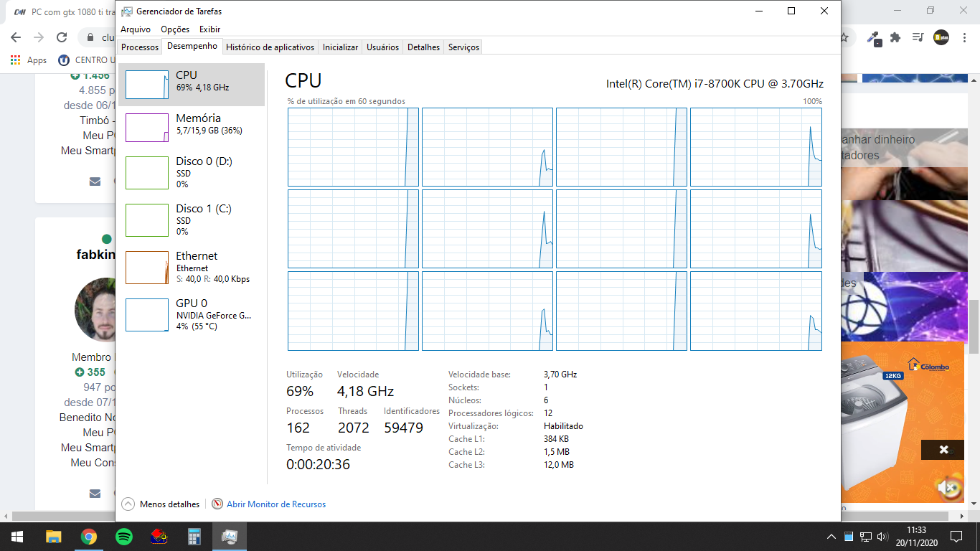
Task: Select the Desempenho tab
Action: click(192, 46)
